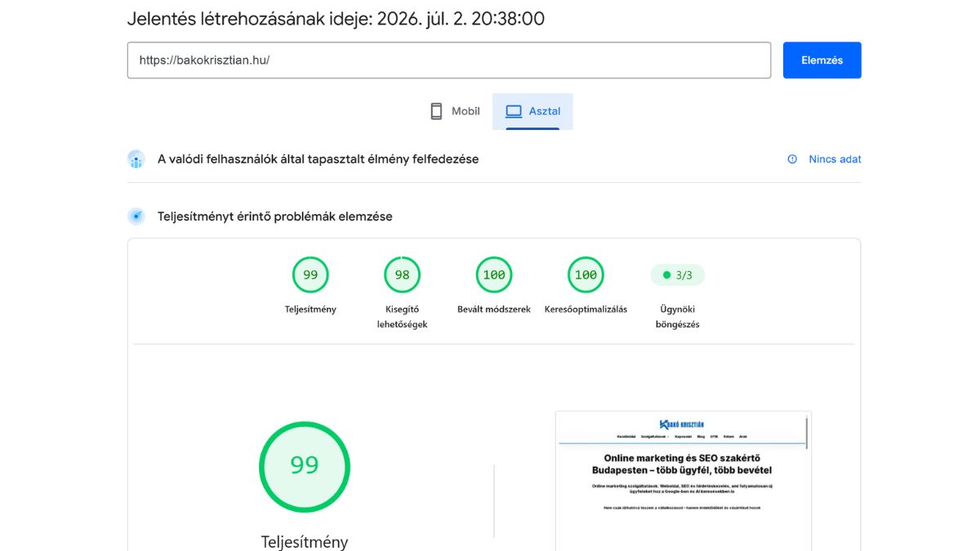Click the mobile phone icon
The width and height of the screenshot is (980, 551).
[436, 111]
